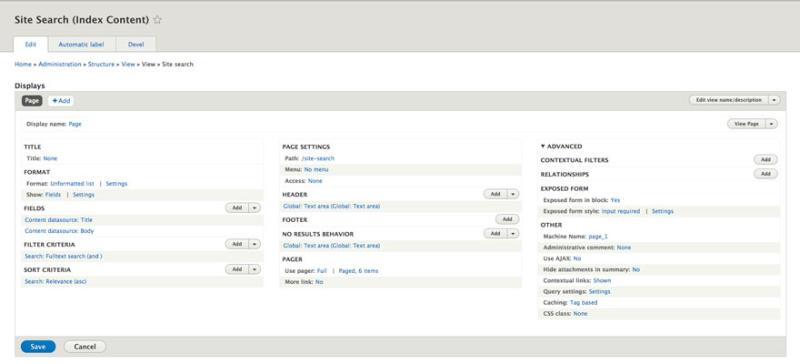Change Use pager Full setting

[x=321, y=271]
